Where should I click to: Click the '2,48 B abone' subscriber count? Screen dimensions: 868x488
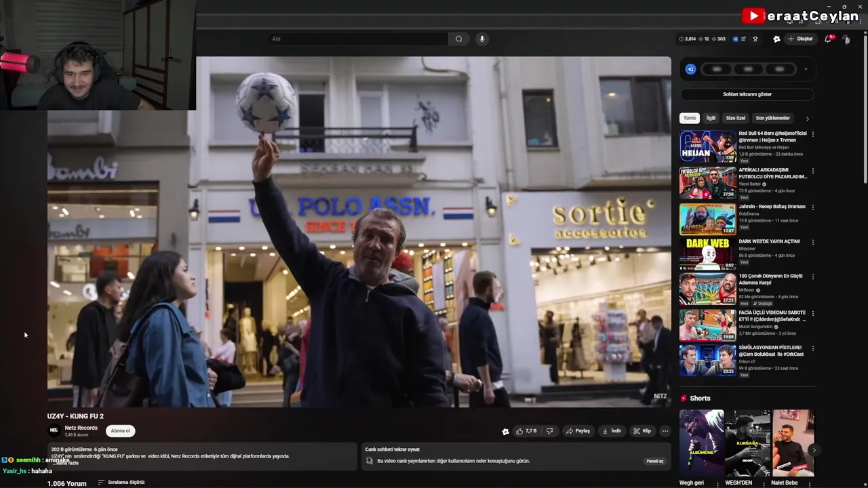[77, 434]
